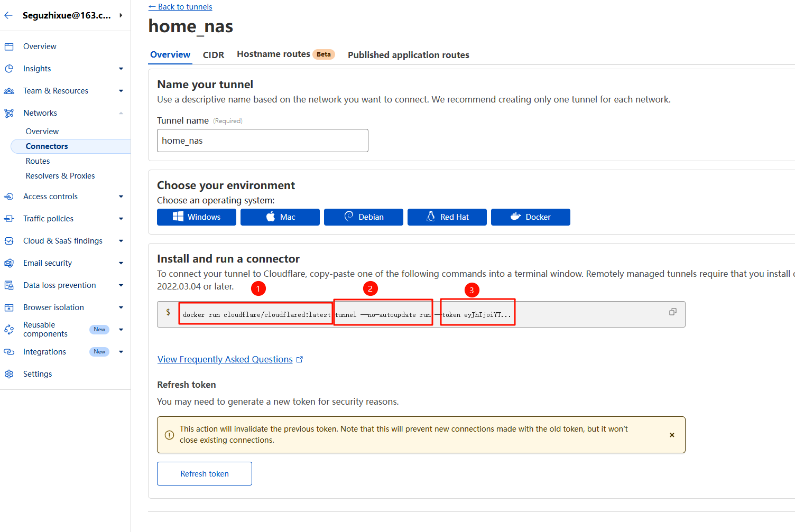Screen dimensions: 795x532
Task: Dismiss the token warning with X icon
Action: click(x=672, y=435)
